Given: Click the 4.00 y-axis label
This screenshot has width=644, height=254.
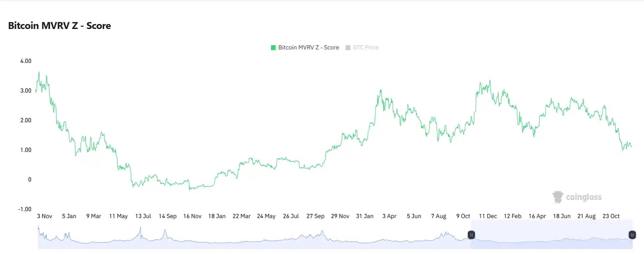Looking at the screenshot, I should 26,61.
